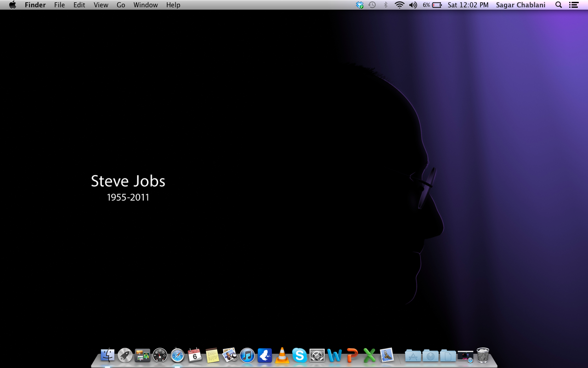Open the Sagar Chablani user menu
This screenshot has height=368, width=588.
click(520, 5)
